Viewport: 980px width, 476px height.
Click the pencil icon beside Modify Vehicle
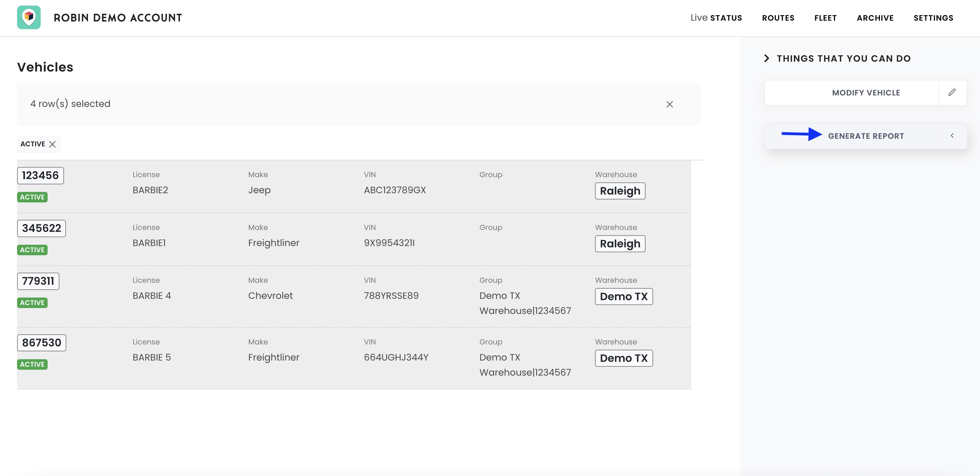coord(952,93)
